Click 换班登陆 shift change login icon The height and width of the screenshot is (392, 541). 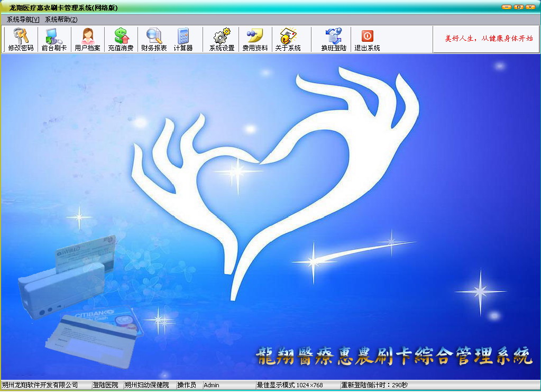334,40
